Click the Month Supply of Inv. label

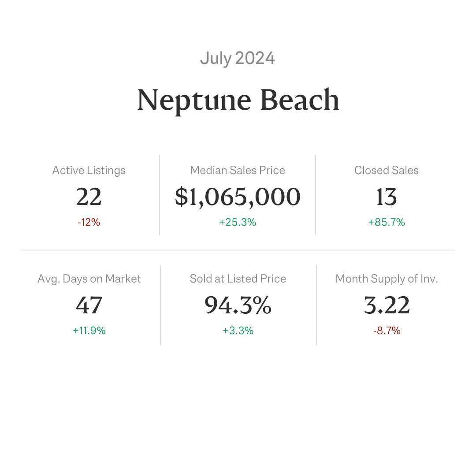tap(387, 279)
